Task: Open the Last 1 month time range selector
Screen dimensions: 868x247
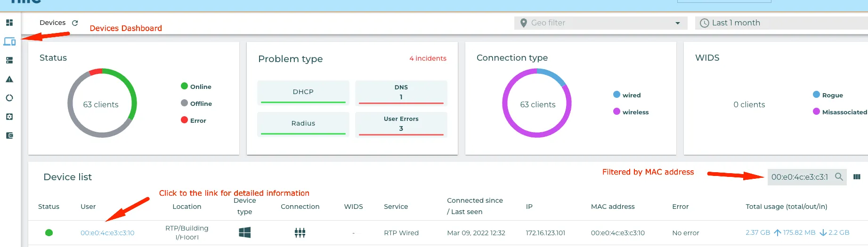Action: pyautogui.click(x=781, y=23)
